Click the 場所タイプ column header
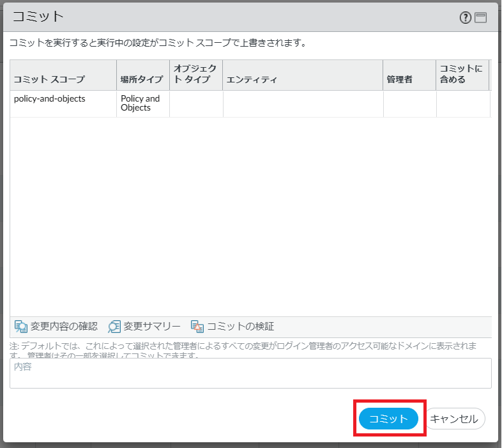The image size is (502, 448). pos(143,75)
